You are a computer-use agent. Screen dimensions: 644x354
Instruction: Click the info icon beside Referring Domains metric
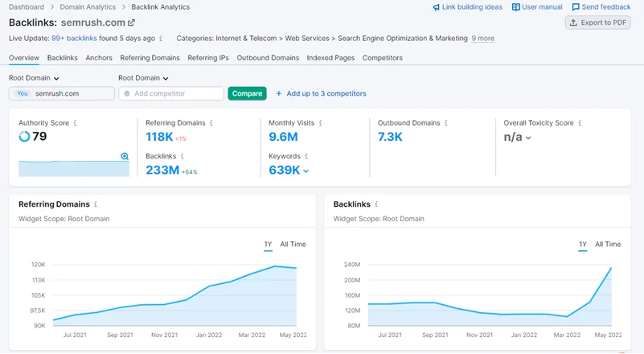[212, 123]
